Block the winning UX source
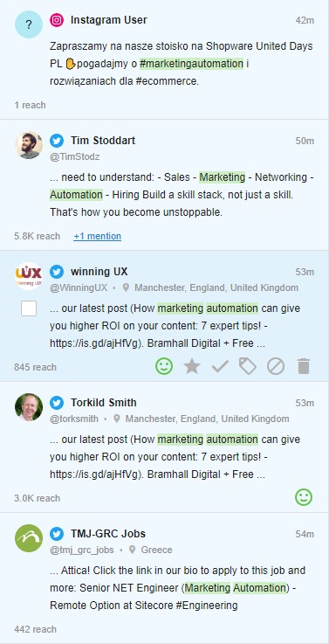The height and width of the screenshot is (644, 329). (276, 366)
